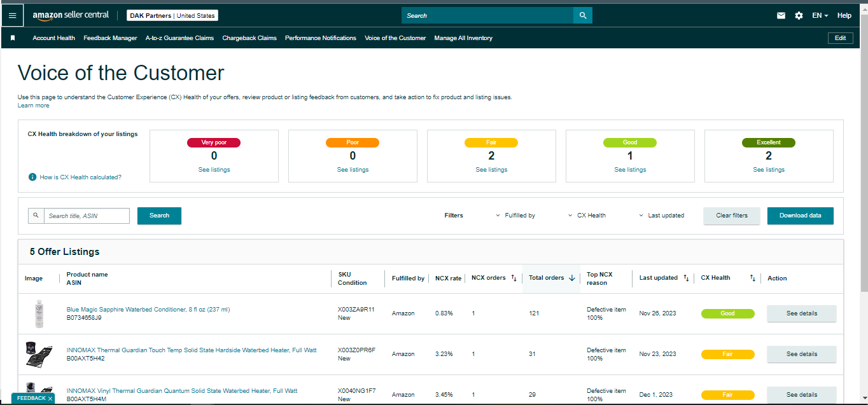Click the Amazon Seller Central logo
Screen dimensions: 868x405
tap(71, 15)
